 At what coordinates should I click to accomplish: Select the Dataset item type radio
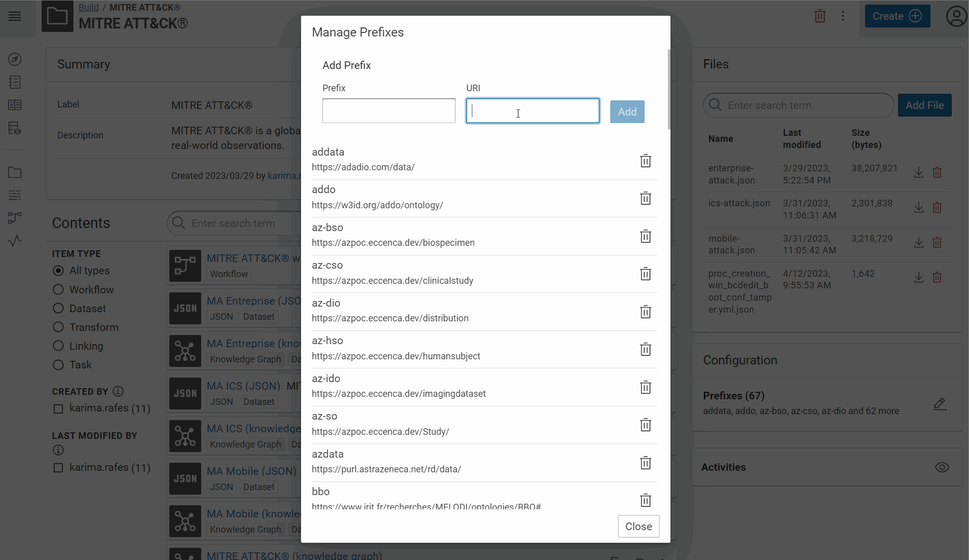click(58, 309)
